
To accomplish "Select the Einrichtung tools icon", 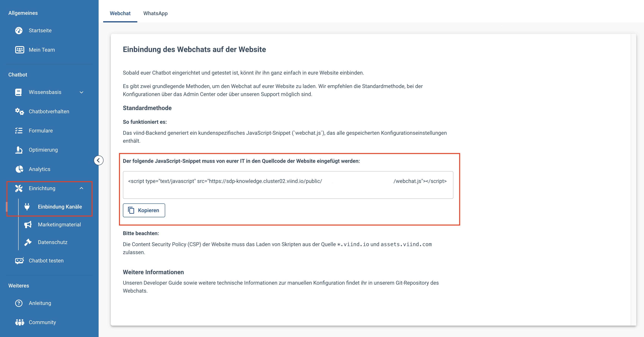I will (19, 188).
